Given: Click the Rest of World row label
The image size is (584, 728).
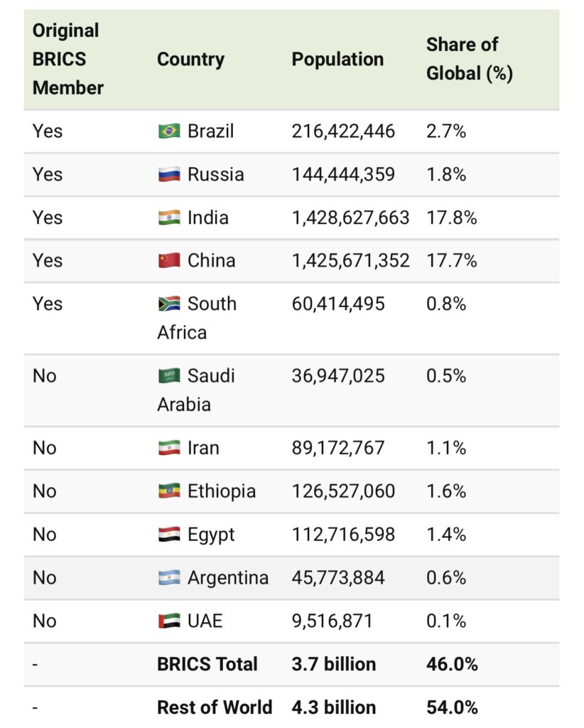Looking at the screenshot, I should coord(215,707).
